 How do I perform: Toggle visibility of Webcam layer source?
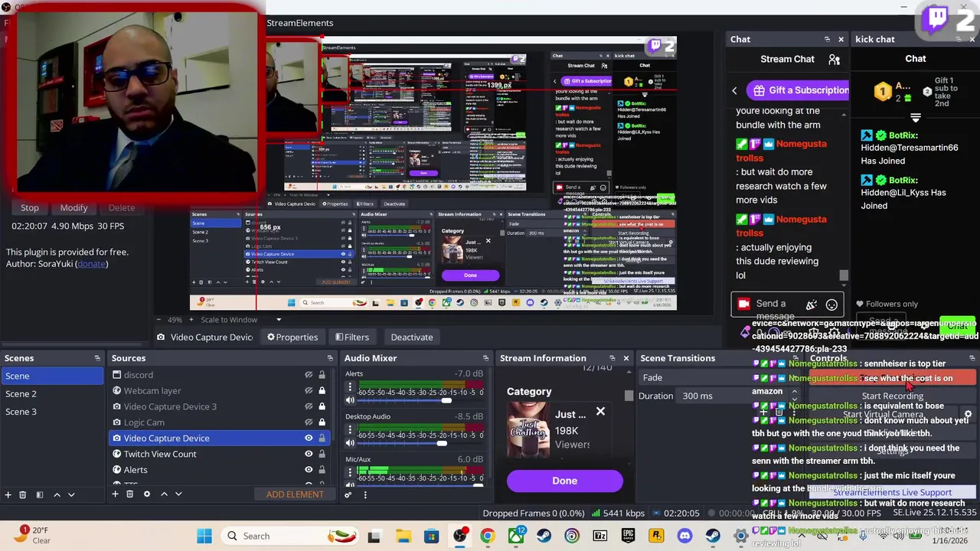309,391
